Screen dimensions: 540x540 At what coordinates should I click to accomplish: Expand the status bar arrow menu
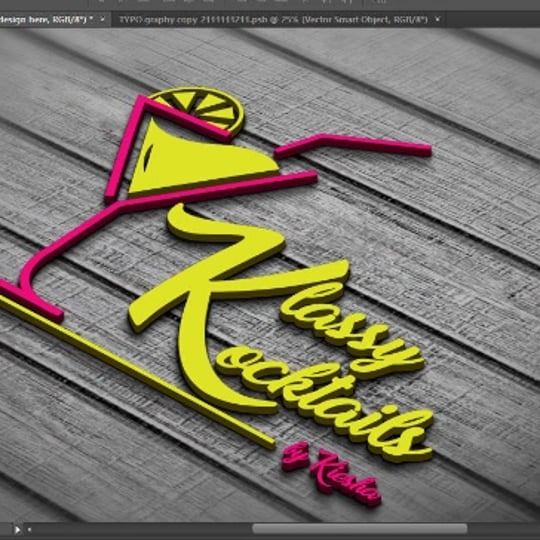pos(17,529)
